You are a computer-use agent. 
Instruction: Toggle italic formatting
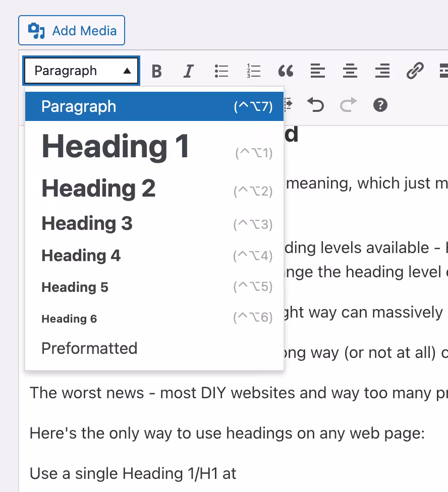188,71
